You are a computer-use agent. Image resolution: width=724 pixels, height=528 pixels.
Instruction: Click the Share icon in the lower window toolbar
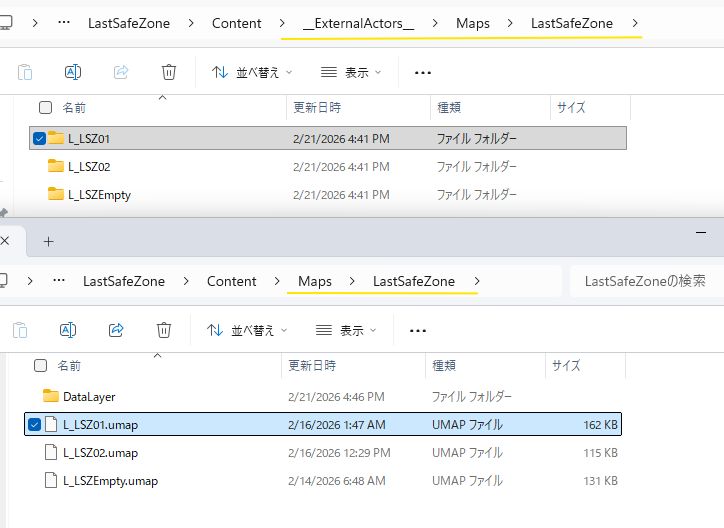(x=116, y=330)
